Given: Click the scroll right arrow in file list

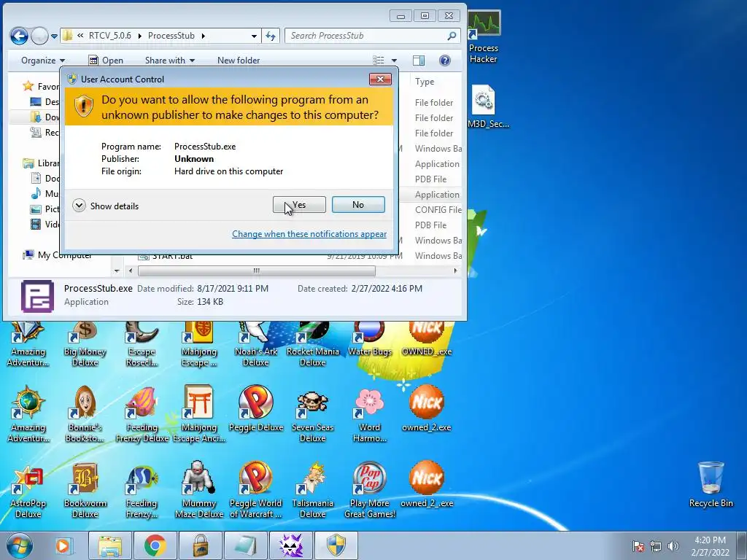Looking at the screenshot, I should pyautogui.click(x=455, y=271).
